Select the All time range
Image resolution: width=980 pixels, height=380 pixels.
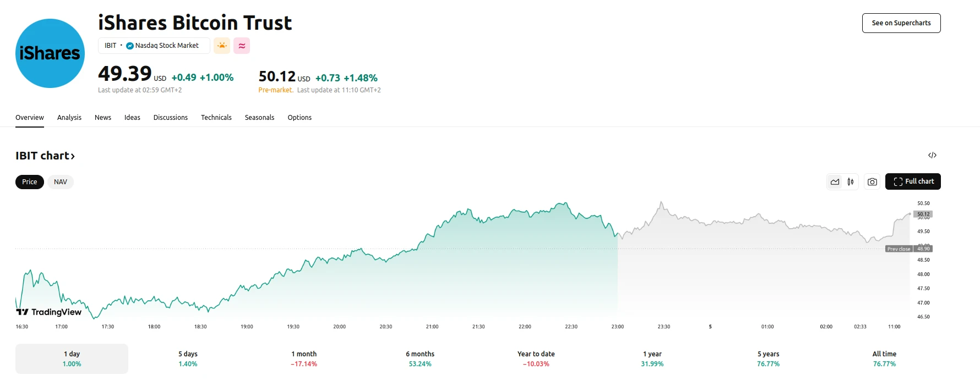(884, 359)
